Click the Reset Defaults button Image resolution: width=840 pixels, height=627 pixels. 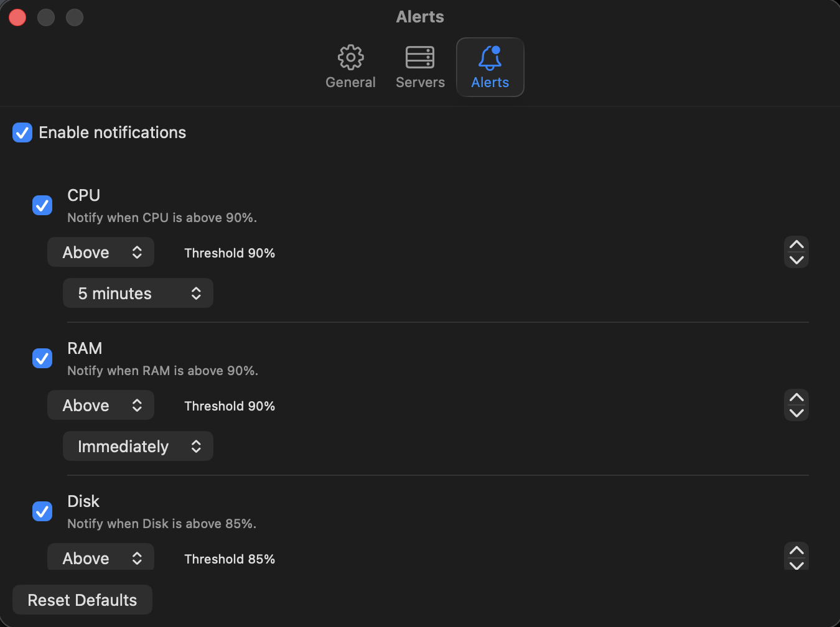(x=82, y=600)
